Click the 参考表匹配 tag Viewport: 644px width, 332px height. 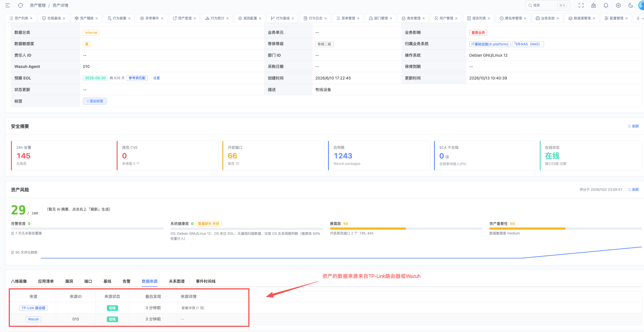(137, 78)
